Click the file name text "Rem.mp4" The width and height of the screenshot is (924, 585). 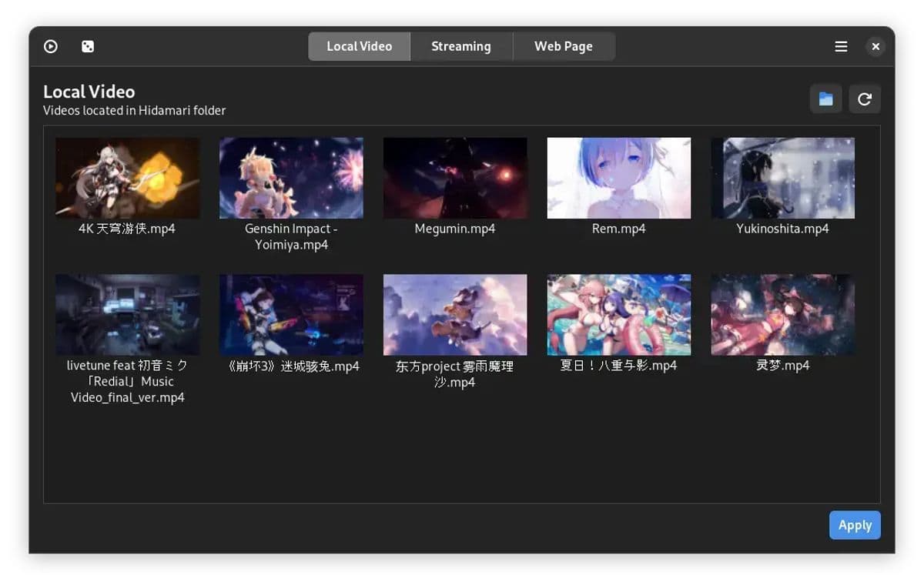point(619,229)
